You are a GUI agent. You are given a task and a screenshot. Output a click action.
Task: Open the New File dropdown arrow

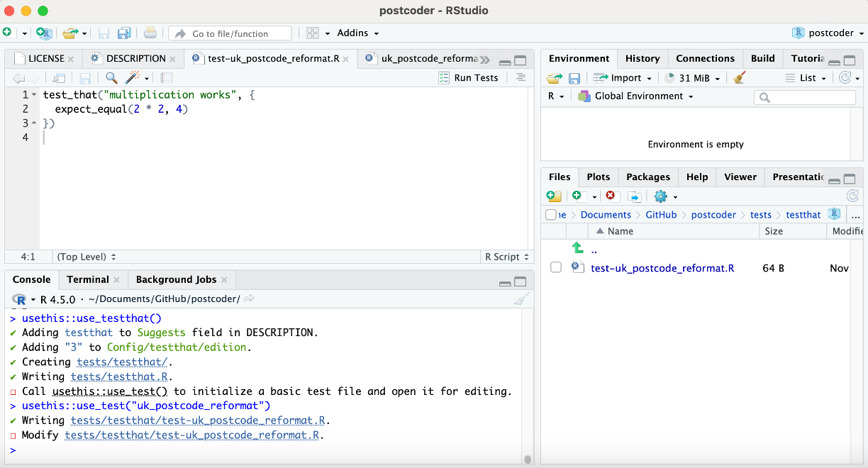coord(23,33)
